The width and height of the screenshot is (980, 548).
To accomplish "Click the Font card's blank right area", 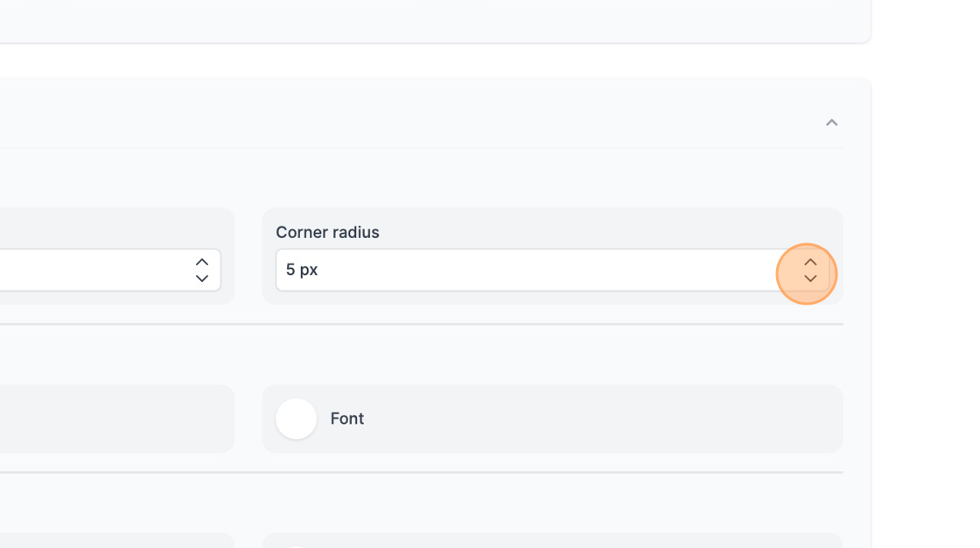I will [x=612, y=418].
